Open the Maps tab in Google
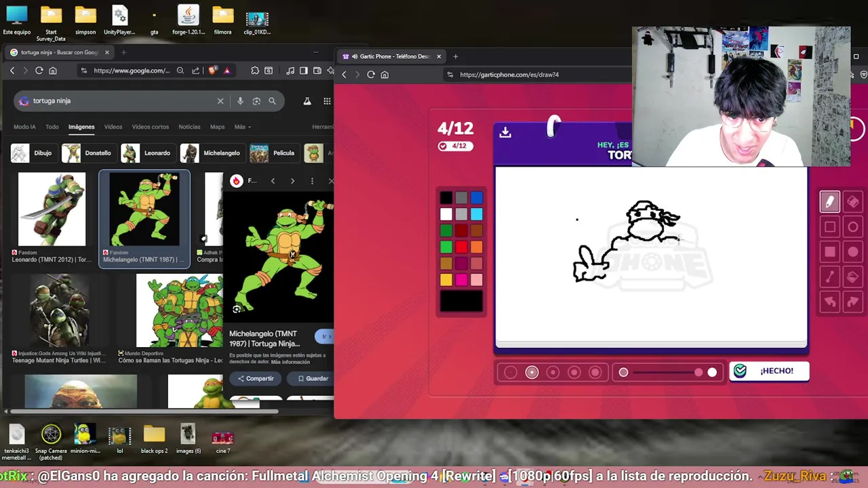The height and width of the screenshot is (488, 868). pyautogui.click(x=217, y=127)
